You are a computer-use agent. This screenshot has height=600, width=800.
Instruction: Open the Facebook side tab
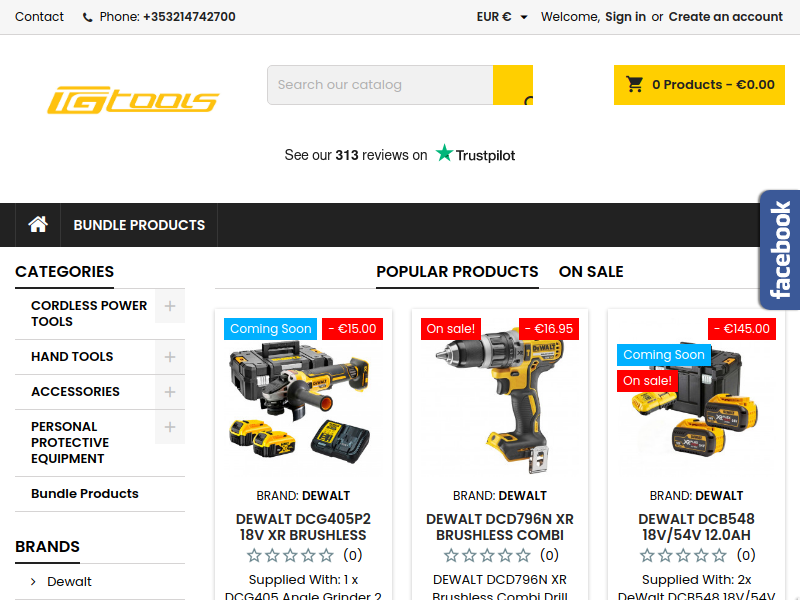click(x=780, y=250)
